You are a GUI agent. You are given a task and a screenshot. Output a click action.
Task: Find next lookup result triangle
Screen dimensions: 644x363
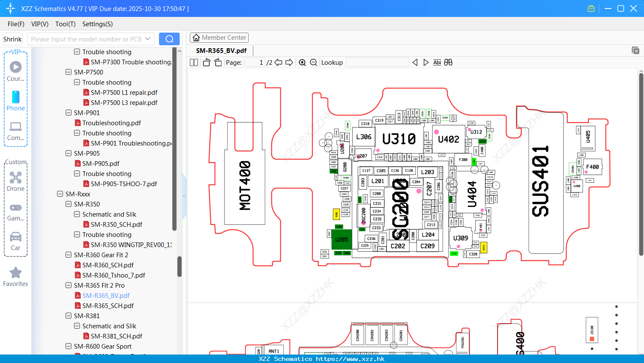point(426,63)
